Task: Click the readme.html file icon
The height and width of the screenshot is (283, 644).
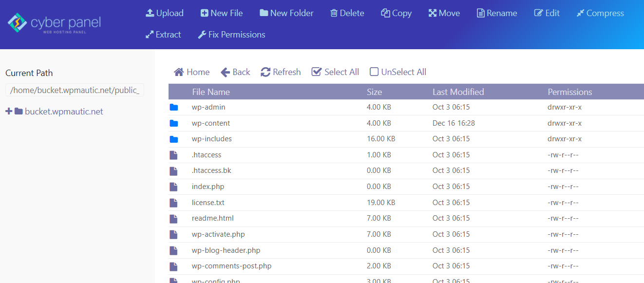Action: tap(173, 218)
